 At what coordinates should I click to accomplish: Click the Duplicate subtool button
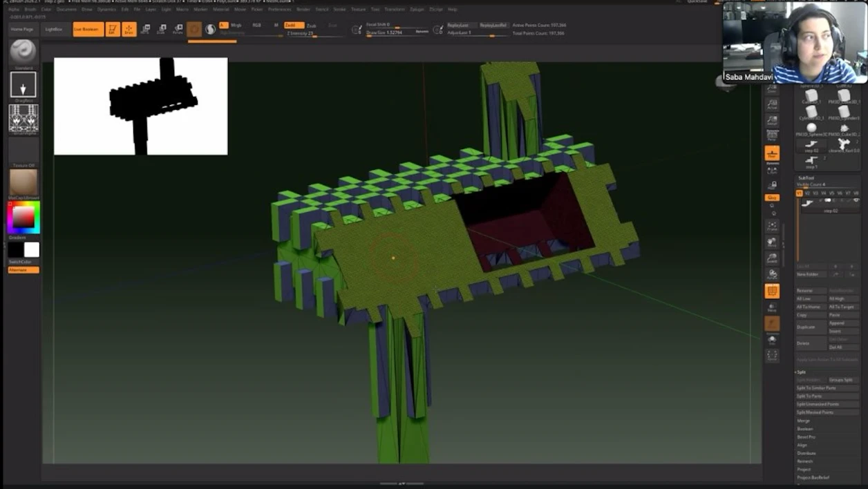point(811,327)
